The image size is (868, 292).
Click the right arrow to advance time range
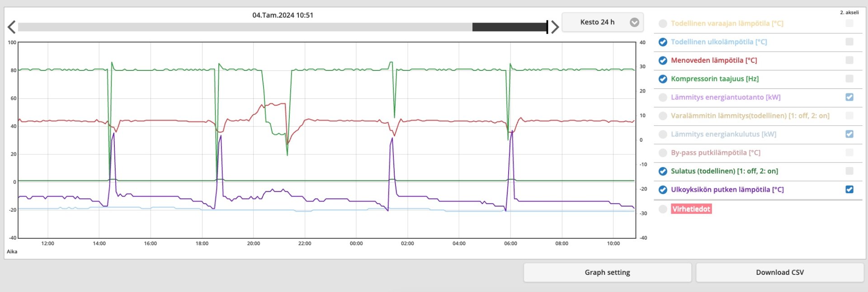click(x=555, y=27)
